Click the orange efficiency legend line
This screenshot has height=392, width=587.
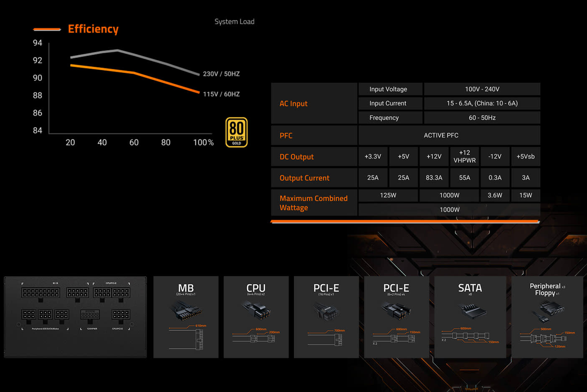[47, 29]
